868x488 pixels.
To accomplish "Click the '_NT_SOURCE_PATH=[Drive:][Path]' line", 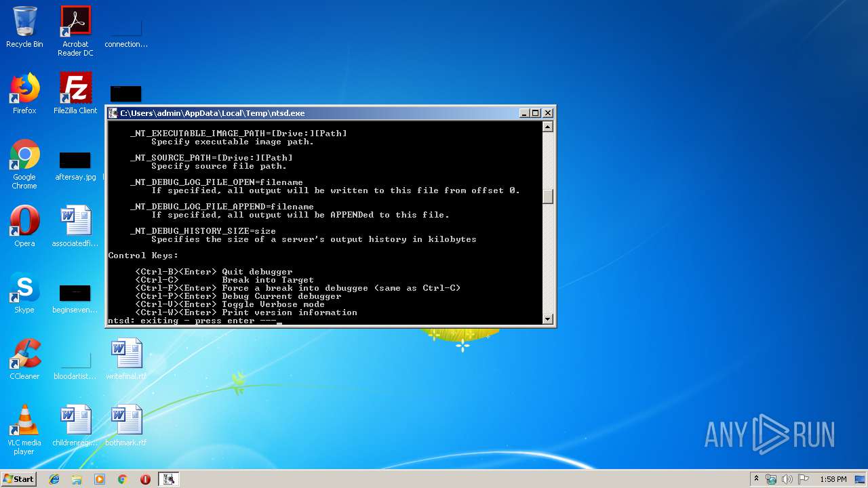I will coord(211,158).
